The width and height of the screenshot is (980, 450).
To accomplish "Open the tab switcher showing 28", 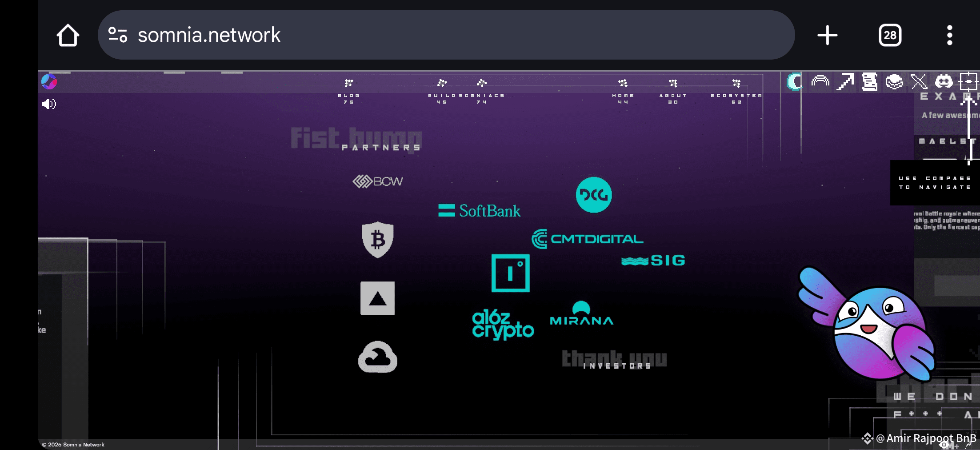I will pyautogui.click(x=890, y=35).
